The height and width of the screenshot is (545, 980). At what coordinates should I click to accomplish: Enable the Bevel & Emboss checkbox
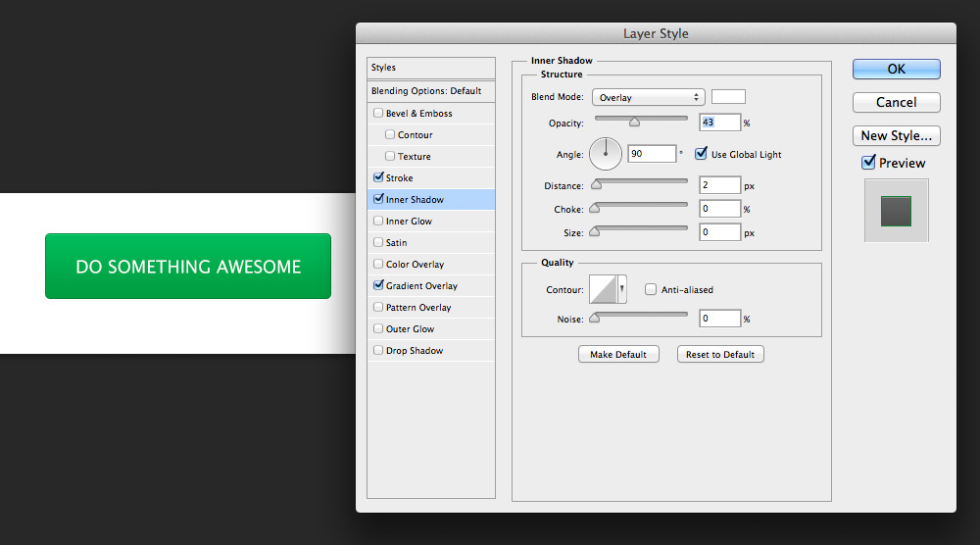pos(378,114)
